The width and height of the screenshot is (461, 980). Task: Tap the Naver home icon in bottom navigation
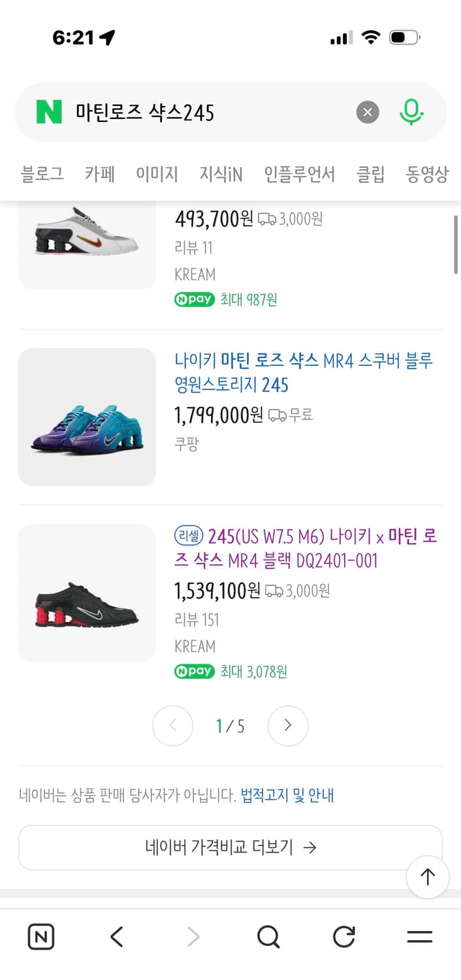point(40,937)
